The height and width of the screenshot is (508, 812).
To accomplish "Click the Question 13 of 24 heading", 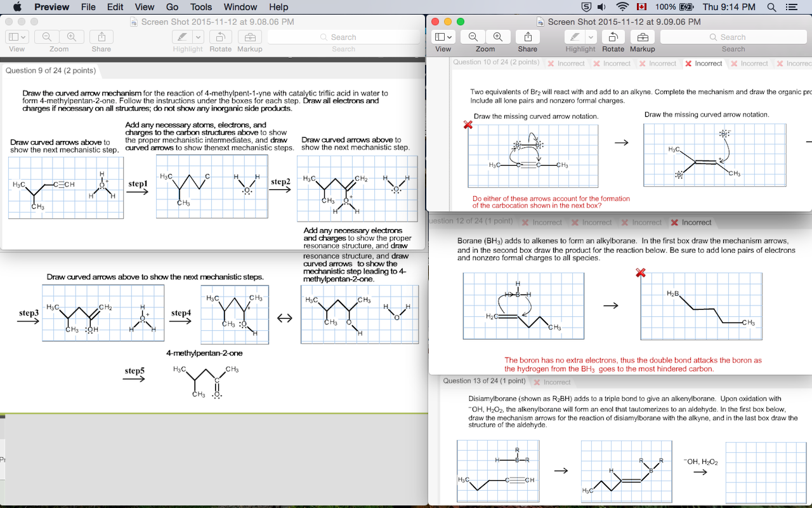I will (484, 381).
